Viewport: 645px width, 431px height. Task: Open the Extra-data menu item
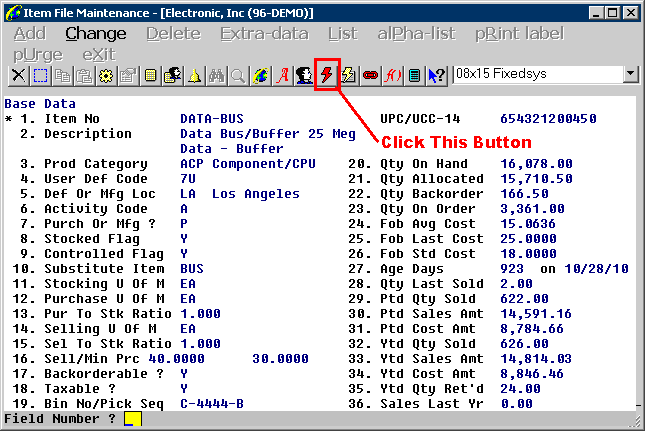point(264,33)
